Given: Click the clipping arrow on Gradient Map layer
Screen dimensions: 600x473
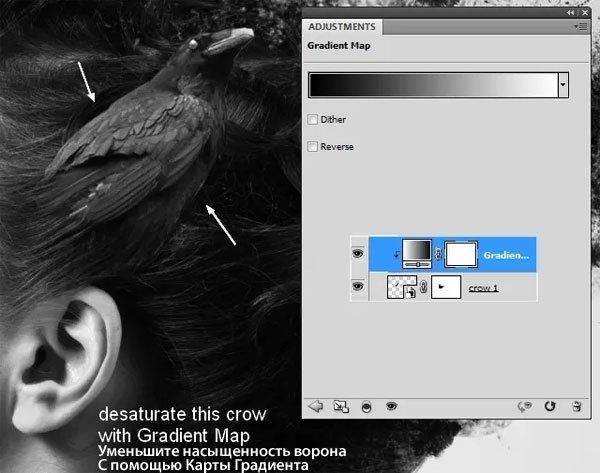Looking at the screenshot, I should [396, 254].
